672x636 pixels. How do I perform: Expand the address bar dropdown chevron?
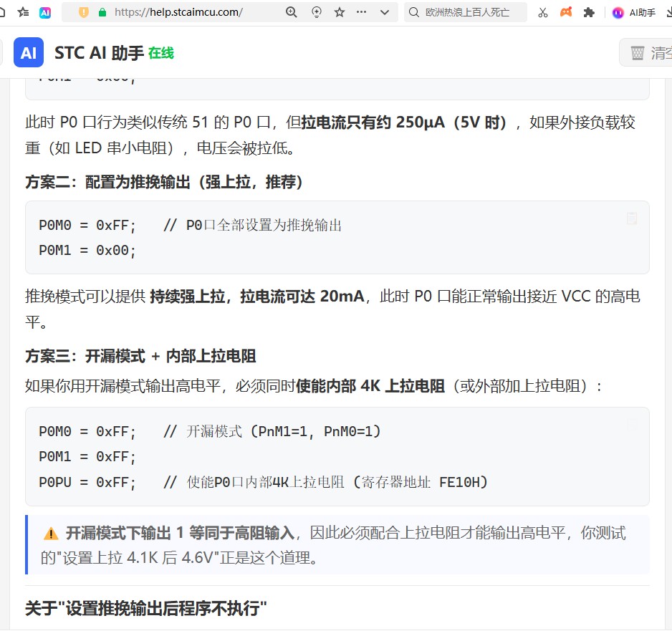pyautogui.click(x=385, y=12)
